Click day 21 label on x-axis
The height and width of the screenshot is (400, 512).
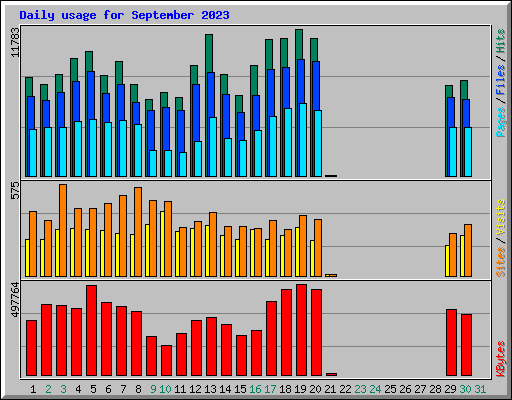330,389
